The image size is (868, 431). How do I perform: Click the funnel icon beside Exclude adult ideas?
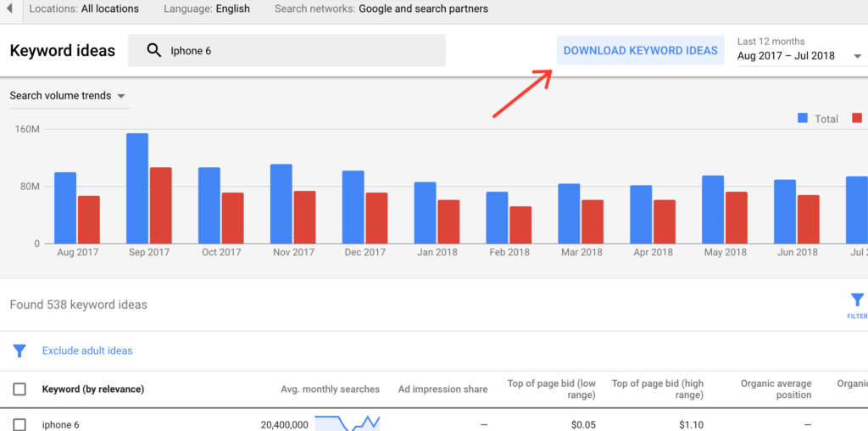click(x=19, y=350)
